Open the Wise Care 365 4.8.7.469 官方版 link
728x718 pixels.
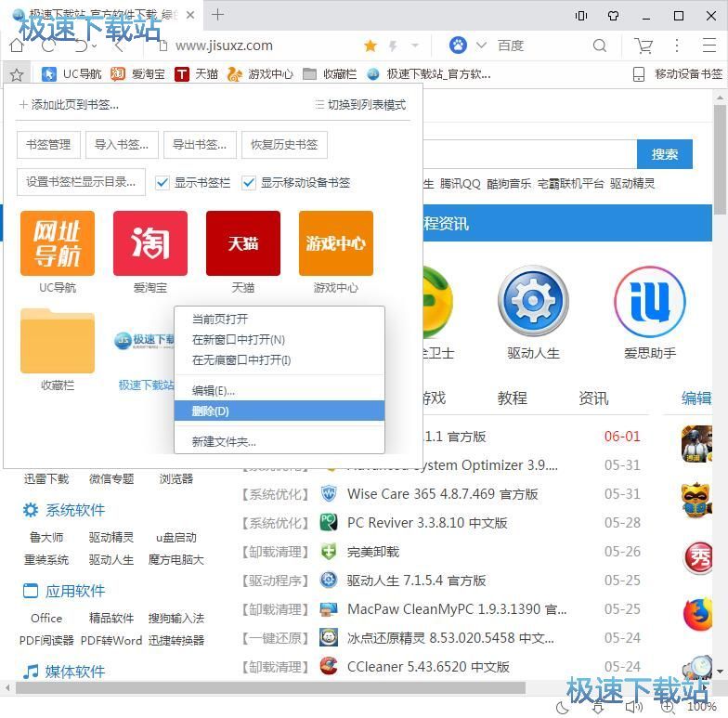tap(442, 494)
